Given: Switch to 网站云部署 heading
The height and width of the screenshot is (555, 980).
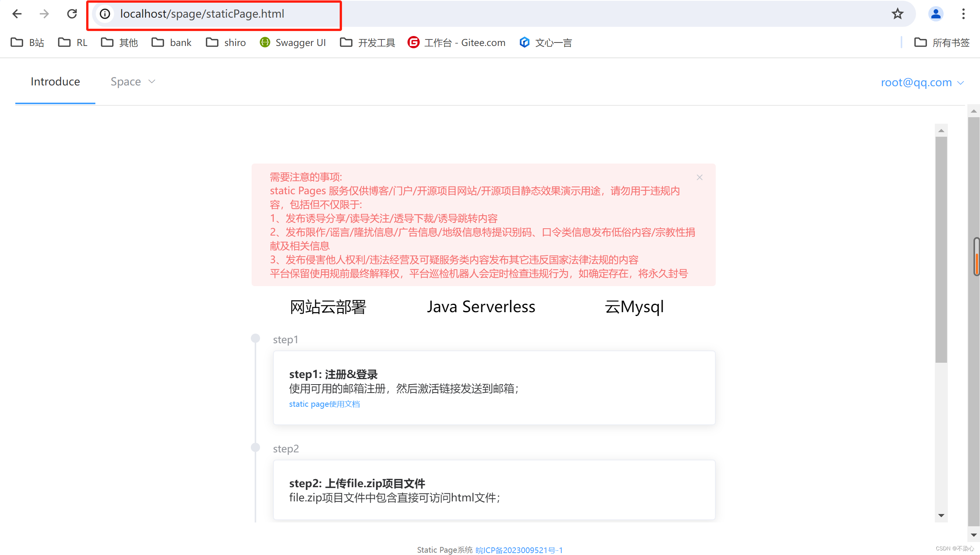Looking at the screenshot, I should 328,307.
